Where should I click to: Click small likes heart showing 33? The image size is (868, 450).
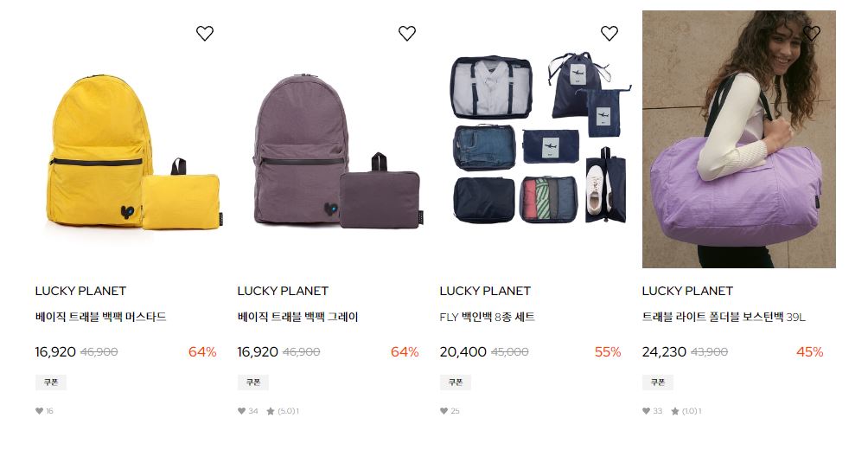pos(646,411)
